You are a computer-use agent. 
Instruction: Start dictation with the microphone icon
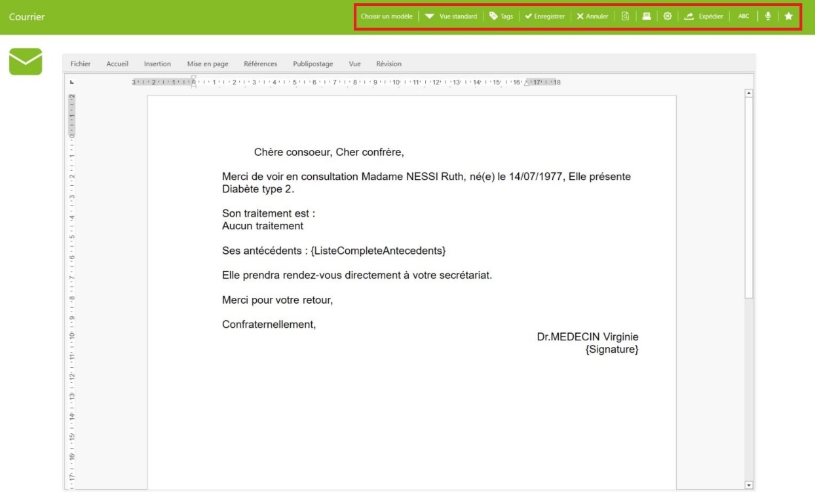768,16
